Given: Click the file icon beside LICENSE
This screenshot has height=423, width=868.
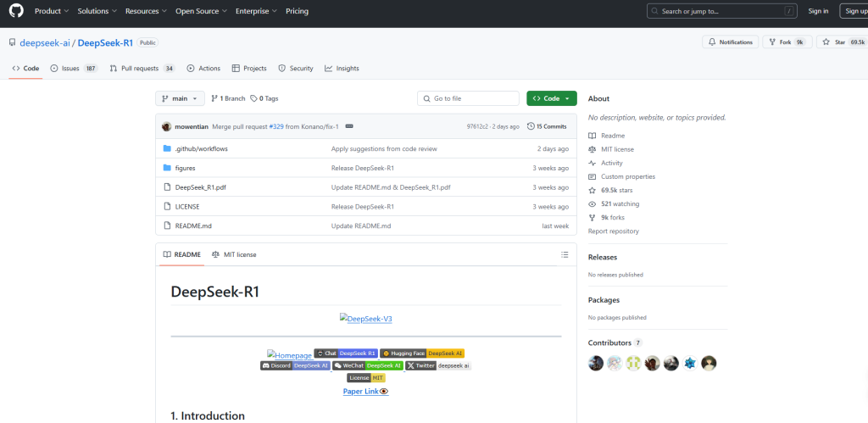Looking at the screenshot, I should coord(167,207).
